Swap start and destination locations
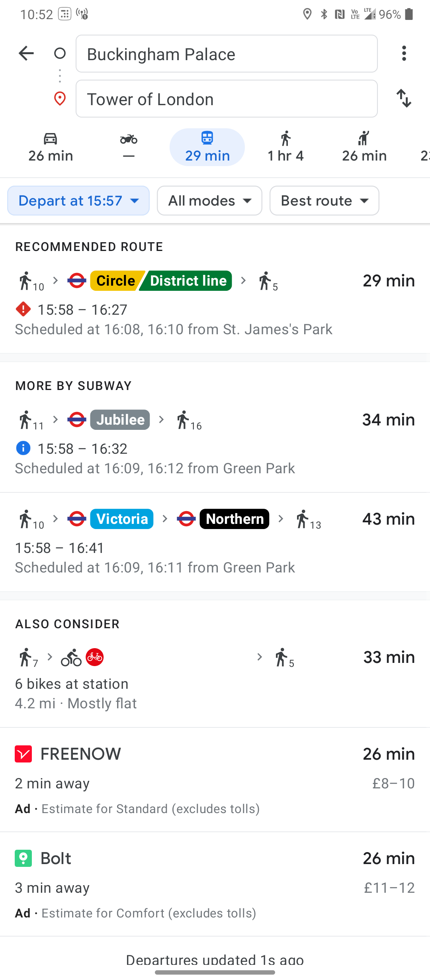The image size is (430, 980). pos(404,98)
